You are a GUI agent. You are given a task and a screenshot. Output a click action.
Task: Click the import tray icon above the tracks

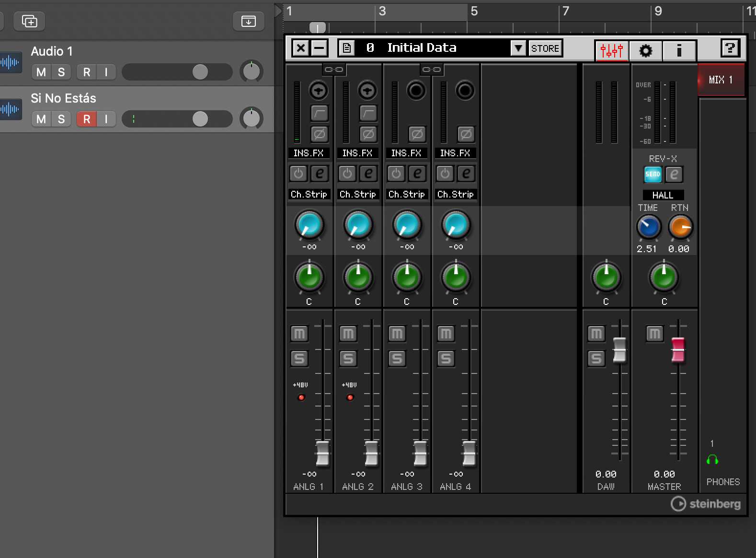248,21
